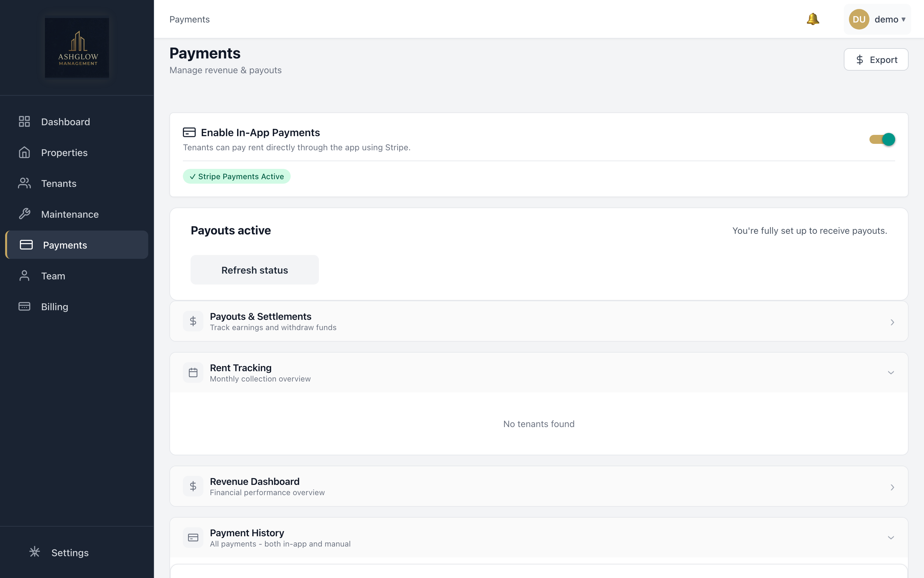Open notifications bell
This screenshot has width=924, height=578.
tap(813, 19)
